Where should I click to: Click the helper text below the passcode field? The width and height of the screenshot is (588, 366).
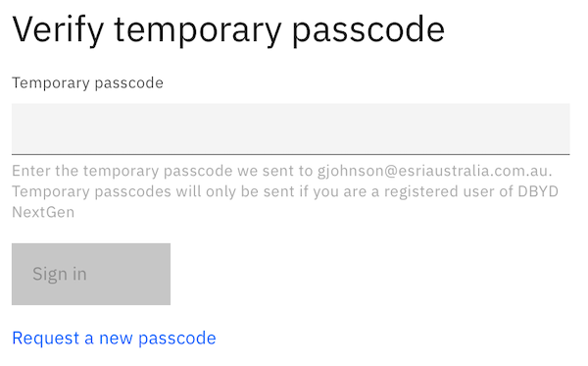[x=285, y=191]
